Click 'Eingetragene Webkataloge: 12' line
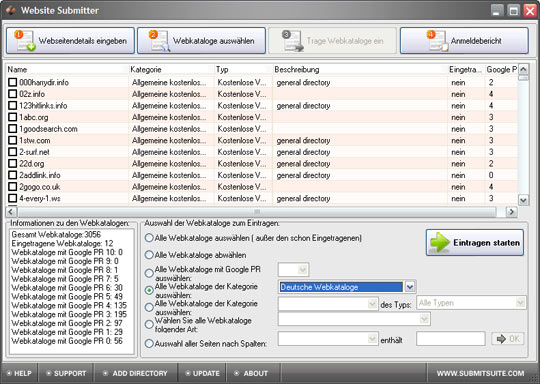540x384 pixels. tap(62, 243)
